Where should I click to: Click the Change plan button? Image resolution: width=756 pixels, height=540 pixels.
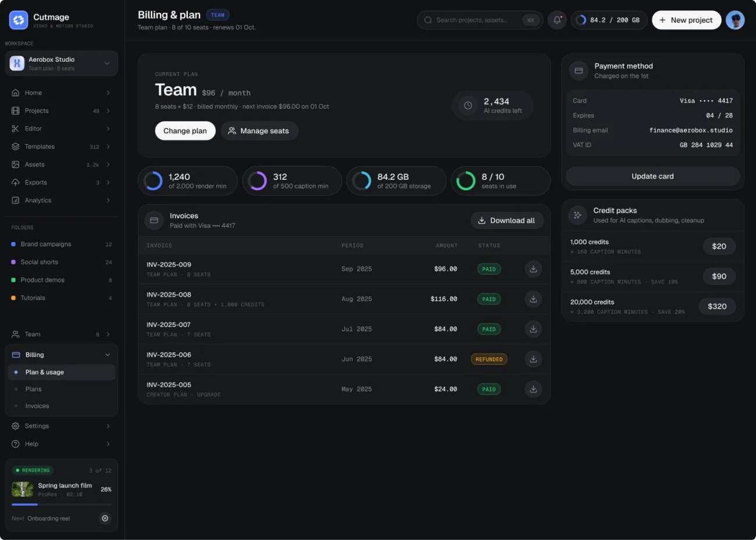185,131
